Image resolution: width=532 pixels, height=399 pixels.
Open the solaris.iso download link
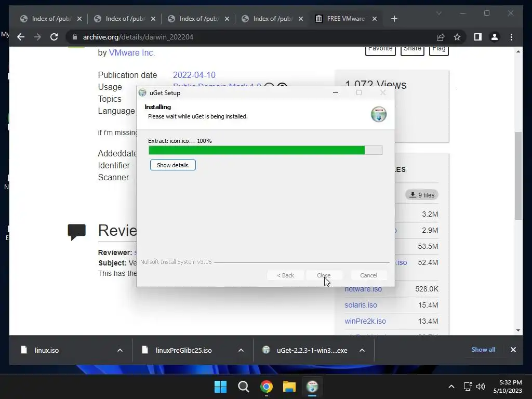tap(361, 305)
